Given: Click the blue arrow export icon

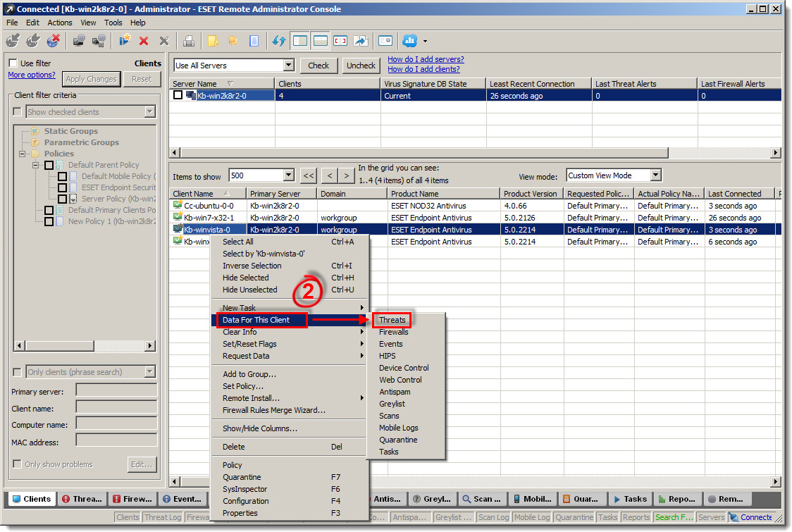Looking at the screenshot, I should coord(361,41).
